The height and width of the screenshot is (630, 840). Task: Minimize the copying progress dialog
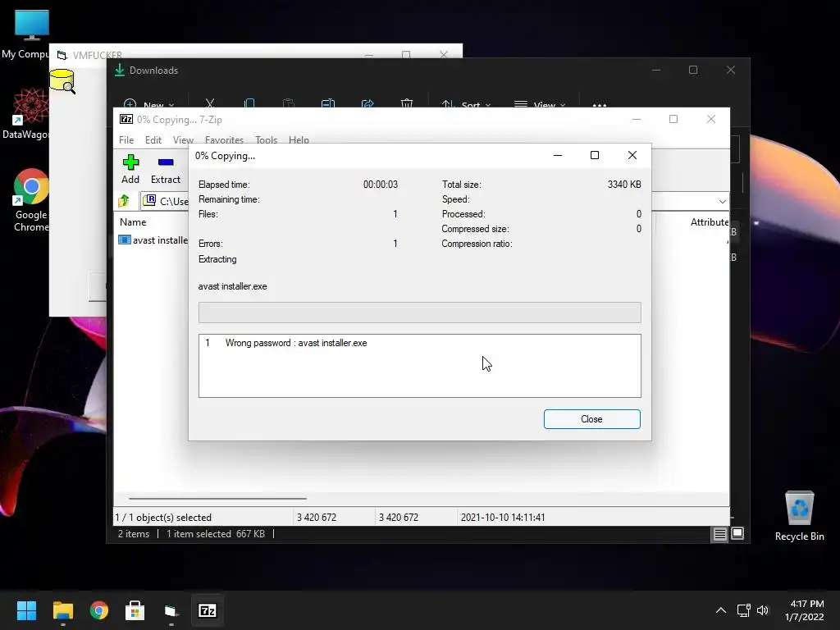click(x=558, y=155)
